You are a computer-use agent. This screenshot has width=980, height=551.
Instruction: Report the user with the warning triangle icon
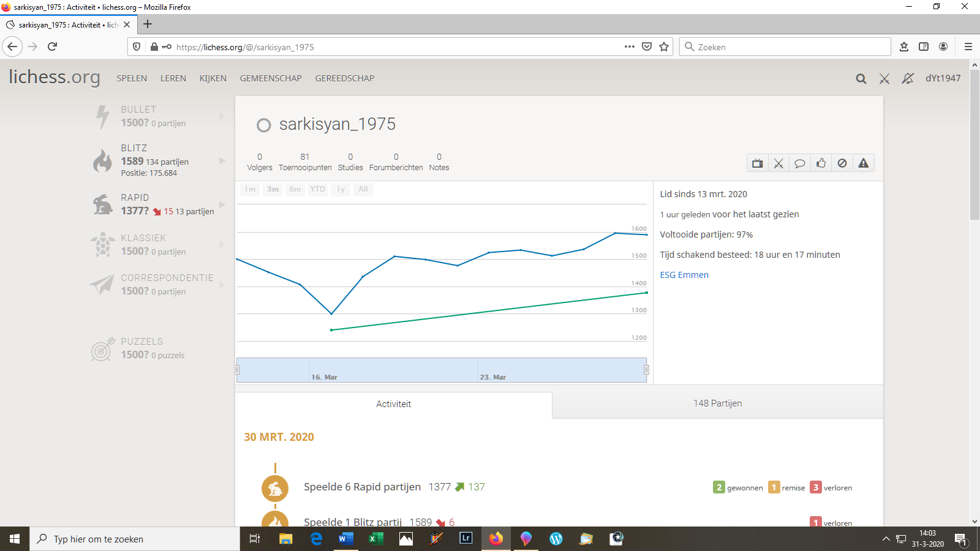coord(863,163)
